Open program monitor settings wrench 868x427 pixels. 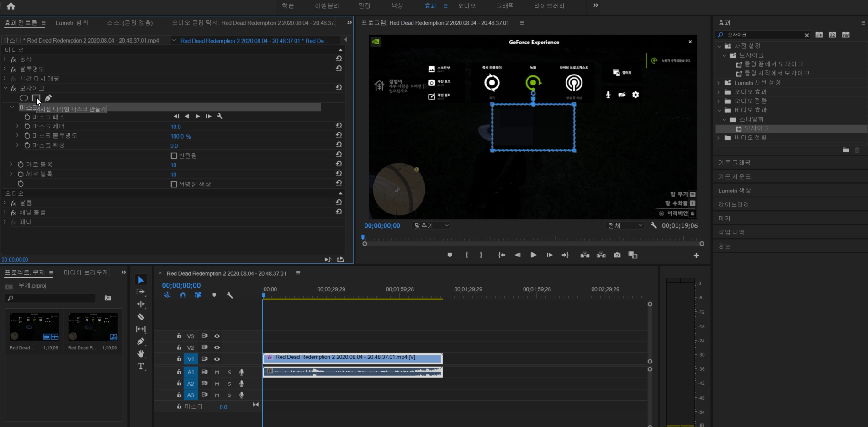(x=654, y=225)
